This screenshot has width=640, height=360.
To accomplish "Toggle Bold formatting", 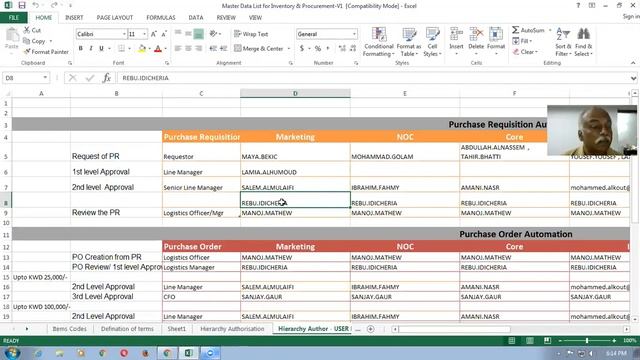I will pos(80,49).
